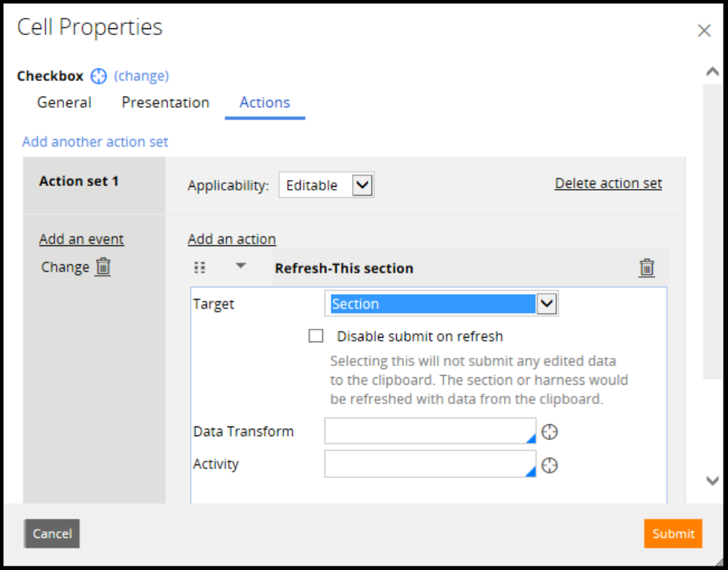This screenshot has height=570, width=728.
Task: Switch to the Presentation tab
Action: coord(165,103)
